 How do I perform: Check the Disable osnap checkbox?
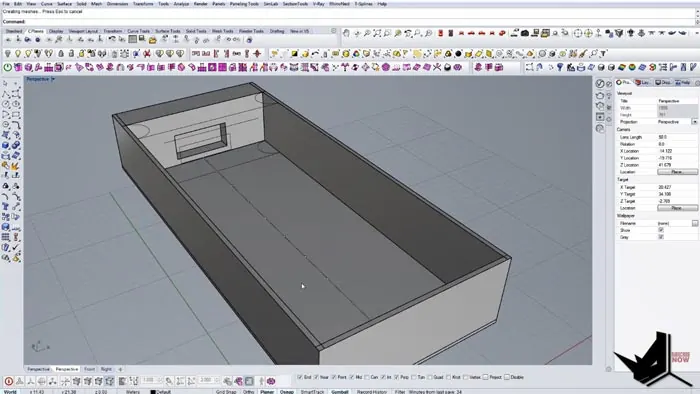507,377
